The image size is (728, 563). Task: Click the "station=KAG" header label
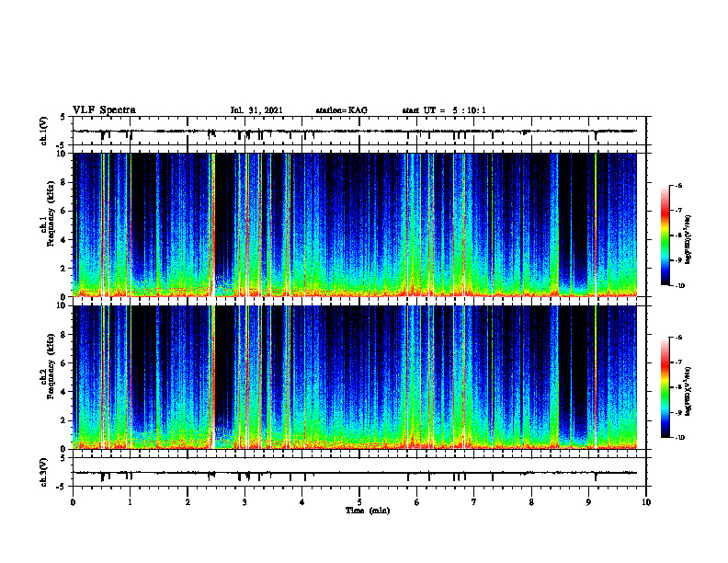pyautogui.click(x=342, y=110)
